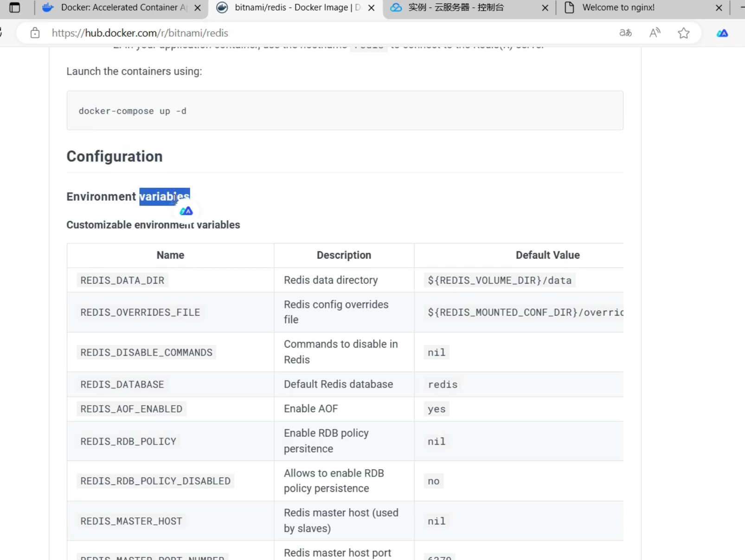Add page to favorites star icon
Image resolution: width=745 pixels, height=560 pixels.
683,33
